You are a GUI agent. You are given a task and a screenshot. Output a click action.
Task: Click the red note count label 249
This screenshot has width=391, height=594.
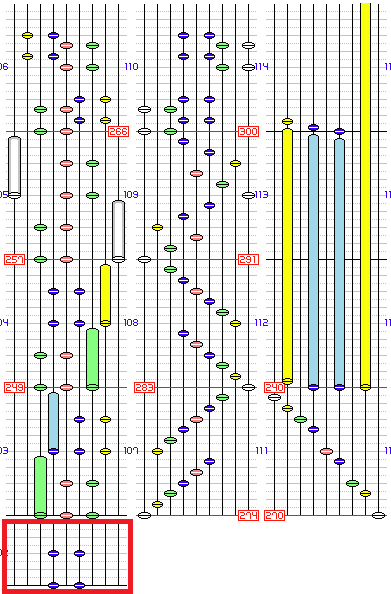(15, 388)
